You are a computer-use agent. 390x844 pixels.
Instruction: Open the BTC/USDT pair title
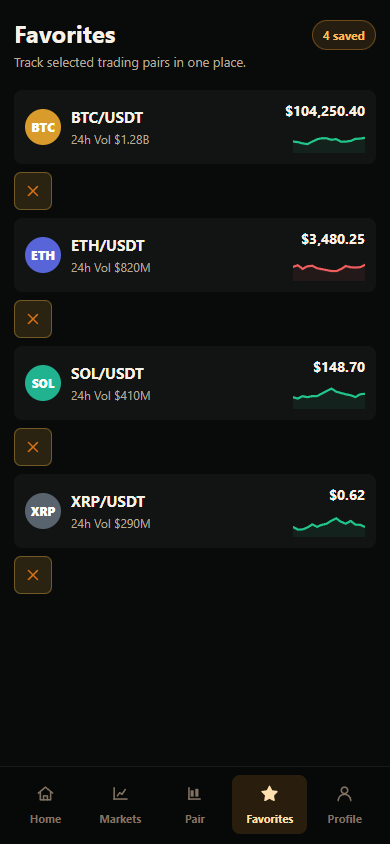coord(107,118)
